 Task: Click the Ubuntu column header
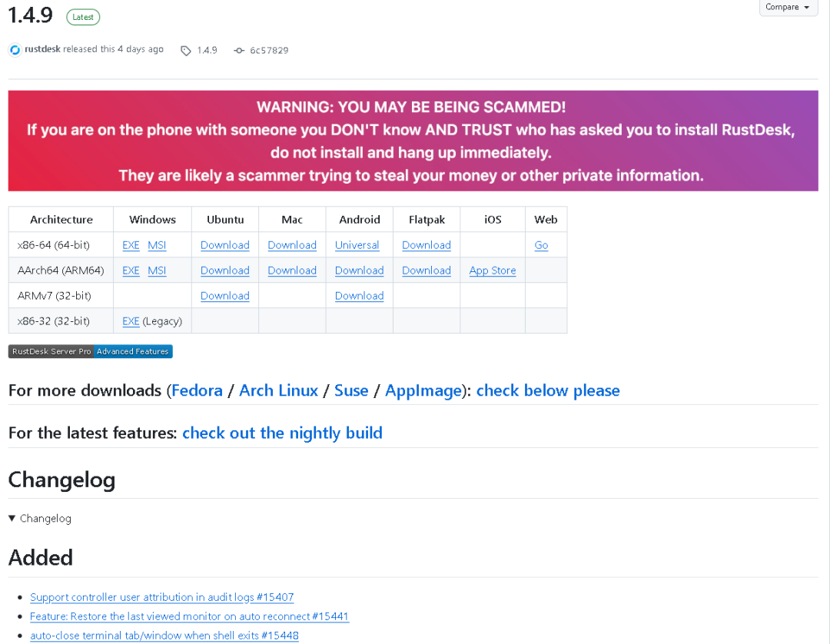coord(225,220)
